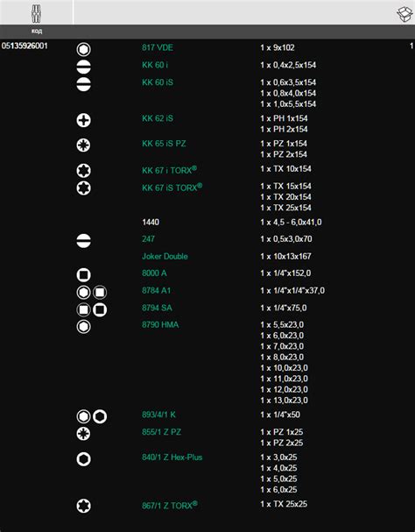
Task: Open the 893/4/1 K holder link
Action: [x=158, y=415]
